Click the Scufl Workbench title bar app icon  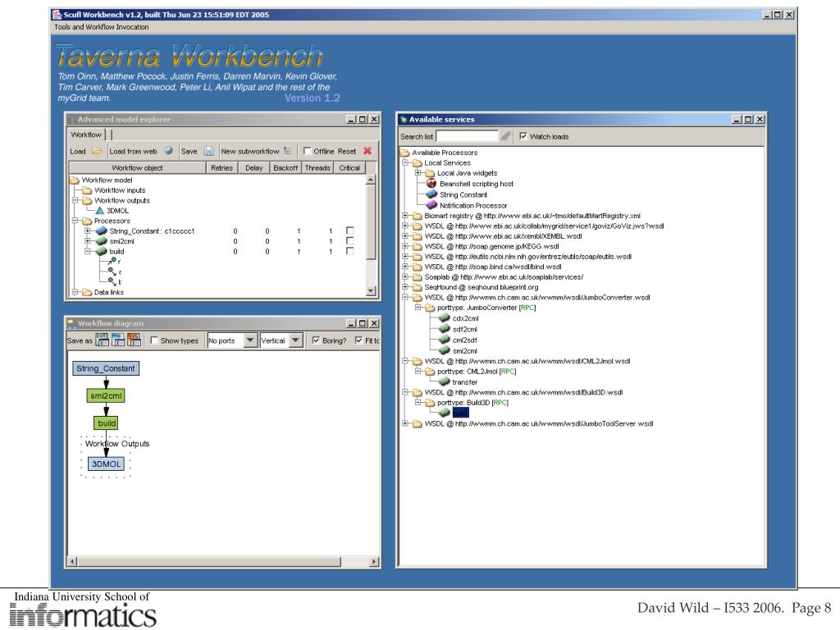tap(57, 15)
